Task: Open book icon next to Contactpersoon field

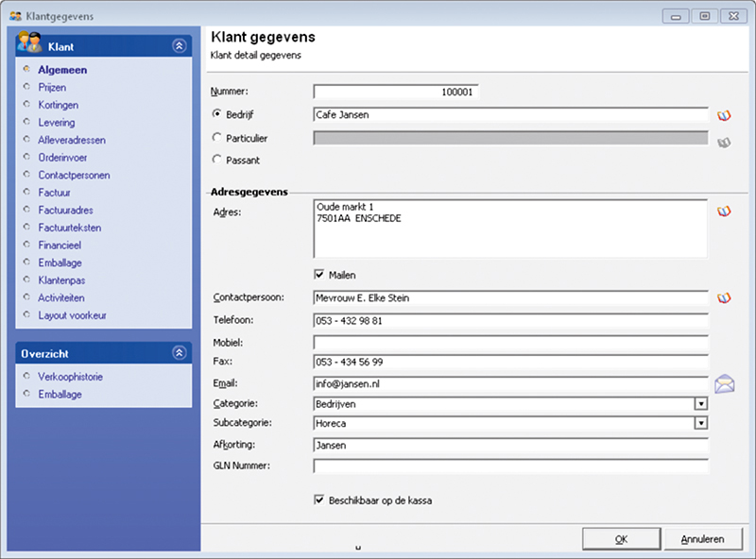Action: 724,298
